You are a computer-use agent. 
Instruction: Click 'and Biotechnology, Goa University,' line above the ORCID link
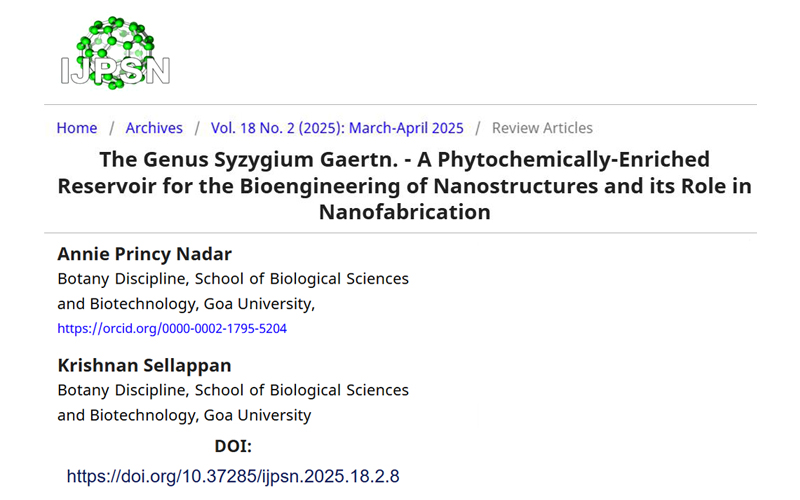click(187, 304)
